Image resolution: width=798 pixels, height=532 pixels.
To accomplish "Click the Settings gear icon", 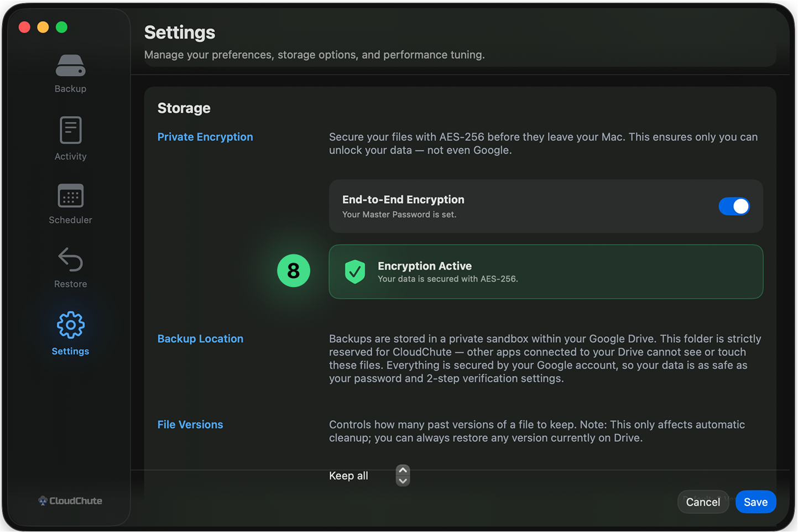I will 70,326.
